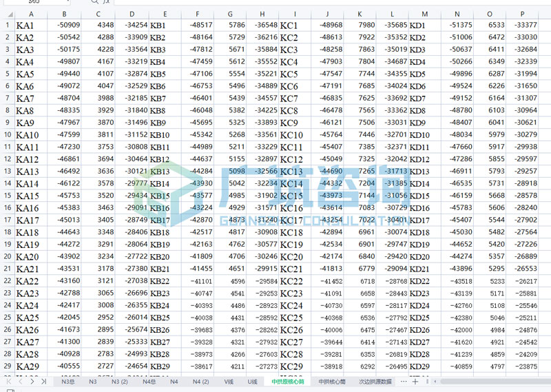Select row 1 header
The image size is (551, 392).
pos(8,25)
